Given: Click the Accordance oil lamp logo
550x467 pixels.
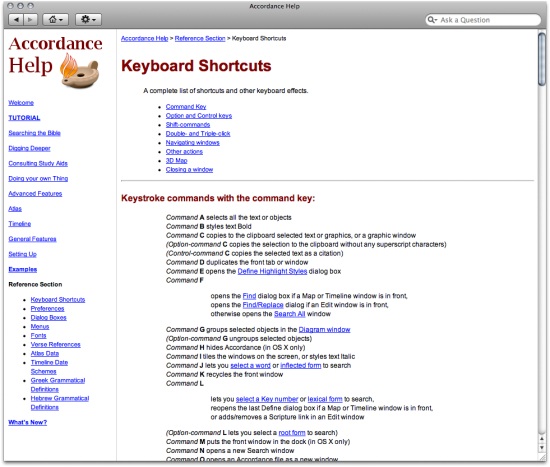Looking at the screenshot, I should 80,71.
